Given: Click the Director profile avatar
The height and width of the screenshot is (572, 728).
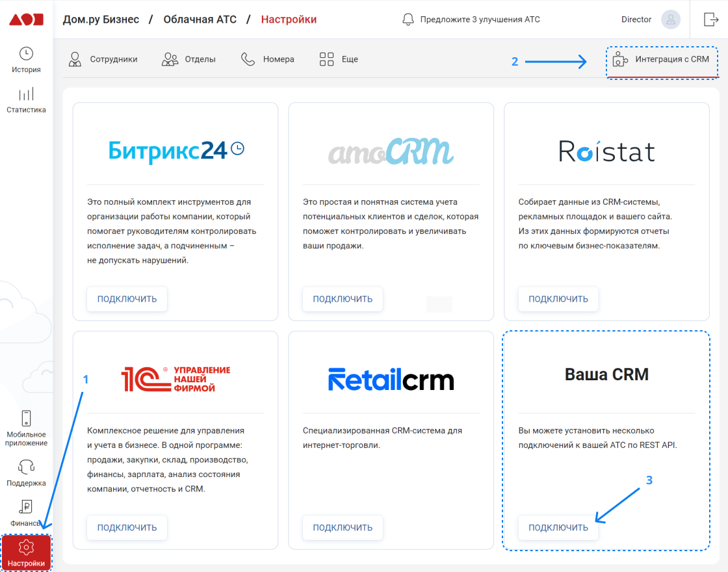Looking at the screenshot, I should click(670, 19).
